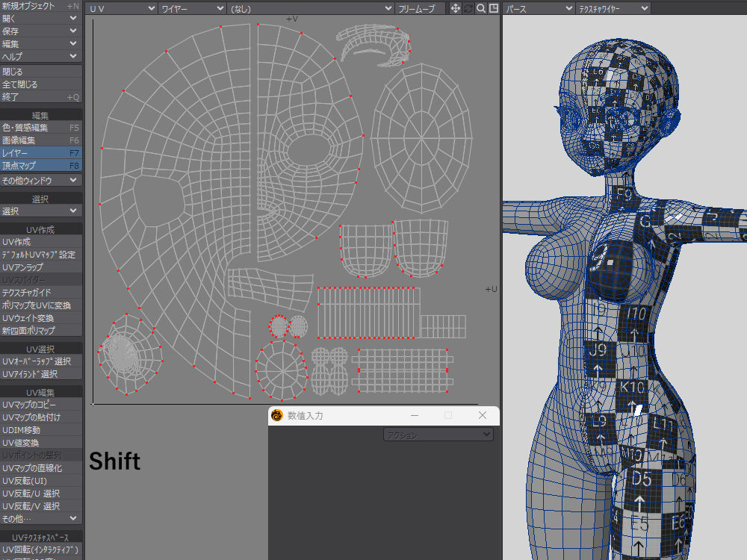Click the Numeric input window logo icon
Viewport: 747px width, 560px height.
[x=277, y=416]
